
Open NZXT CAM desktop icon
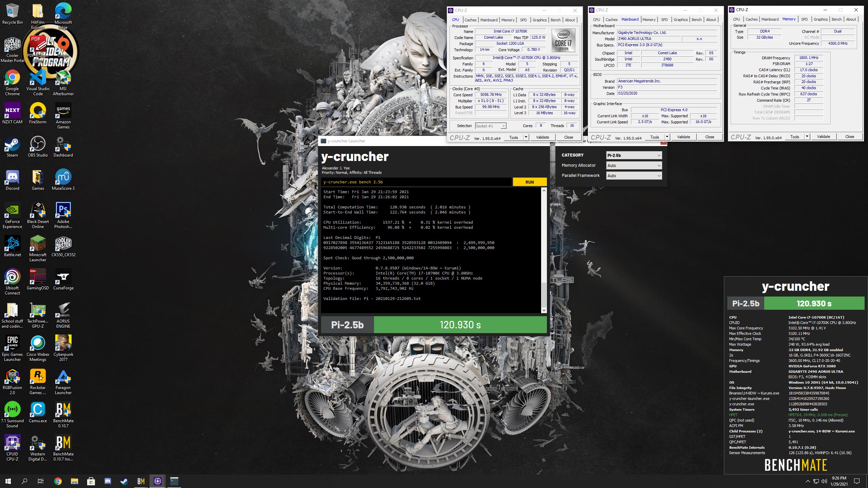pos(12,113)
